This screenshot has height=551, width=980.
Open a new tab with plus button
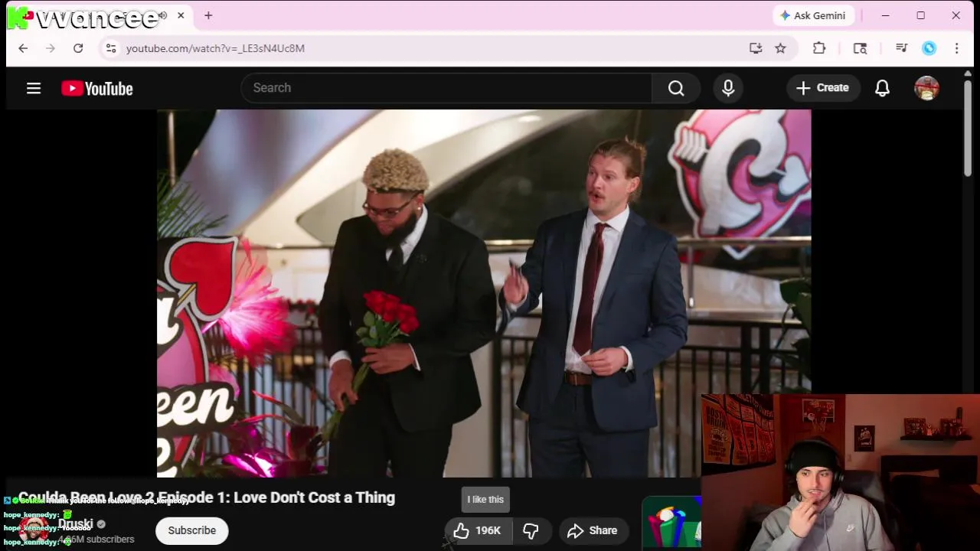point(208,15)
